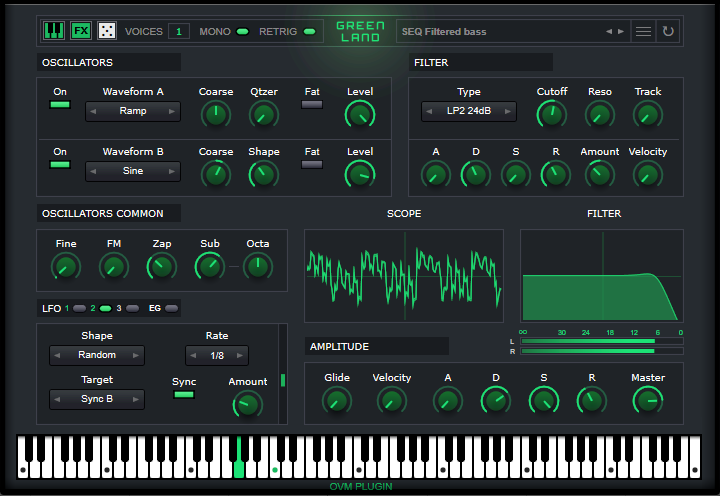Viewport: 720px width, 496px height.
Task: Choose previous filter Type
Action: [x=429, y=111]
